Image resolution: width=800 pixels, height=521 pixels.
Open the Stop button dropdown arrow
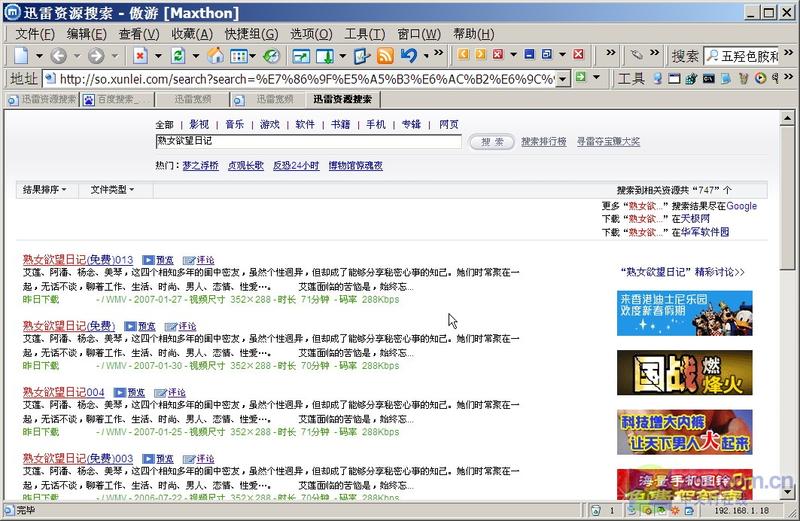coord(158,56)
